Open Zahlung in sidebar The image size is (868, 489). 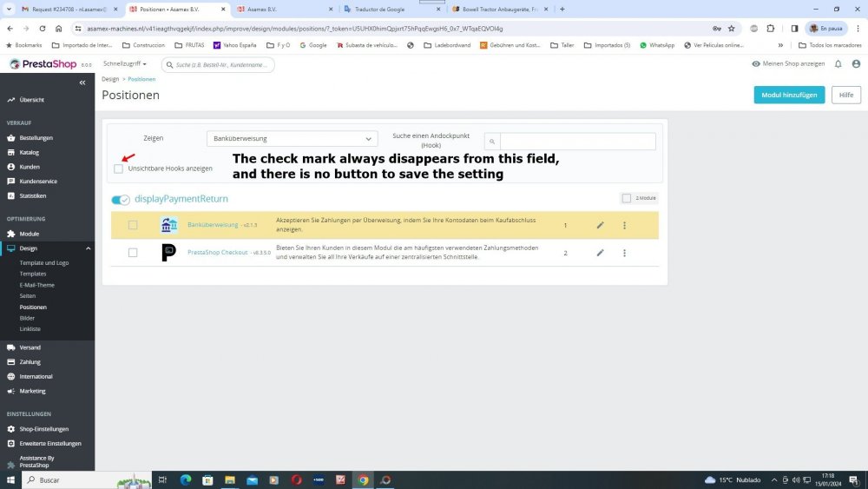[x=30, y=362]
